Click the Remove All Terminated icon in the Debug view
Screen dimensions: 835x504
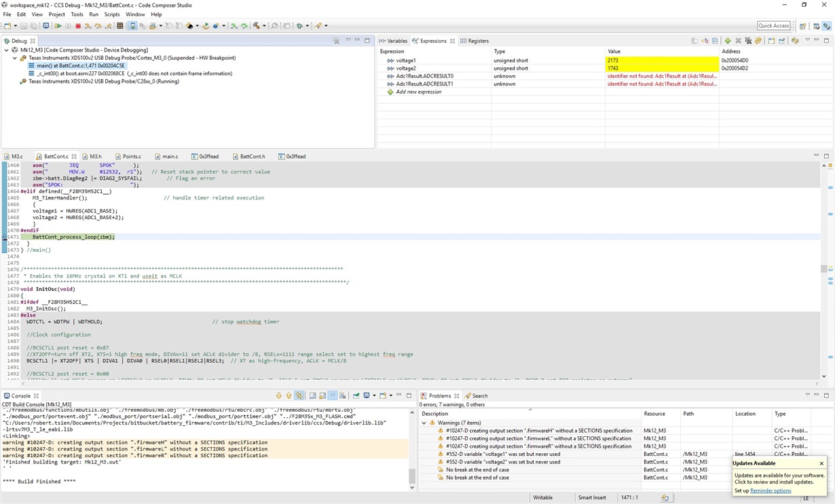(336, 41)
